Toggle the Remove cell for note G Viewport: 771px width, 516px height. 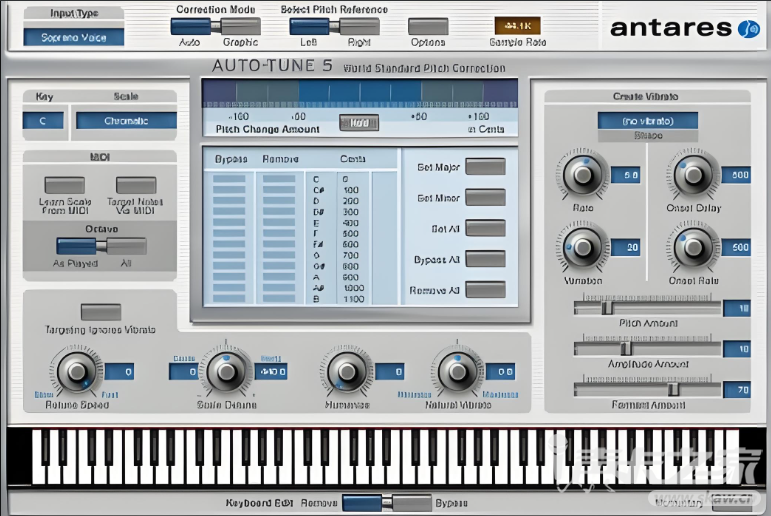(x=279, y=255)
